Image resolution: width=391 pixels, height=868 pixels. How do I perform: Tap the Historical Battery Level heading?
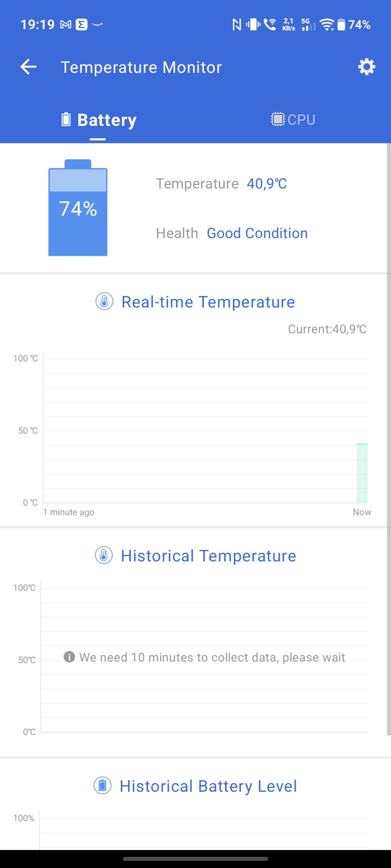[x=208, y=786]
